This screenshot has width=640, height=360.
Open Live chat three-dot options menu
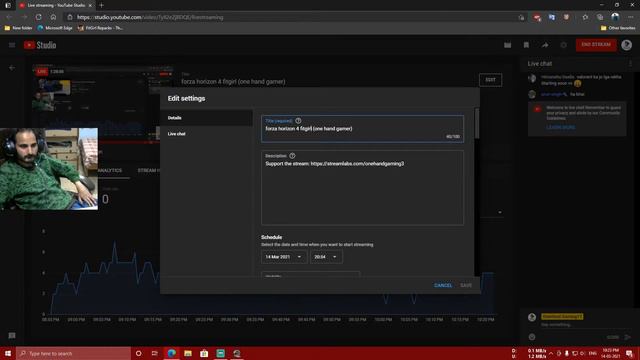(x=631, y=64)
